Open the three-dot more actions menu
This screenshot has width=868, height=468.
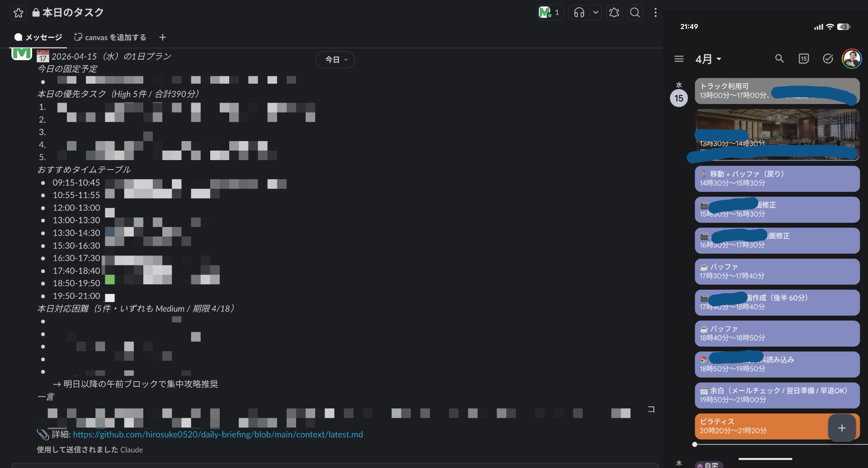[656, 12]
